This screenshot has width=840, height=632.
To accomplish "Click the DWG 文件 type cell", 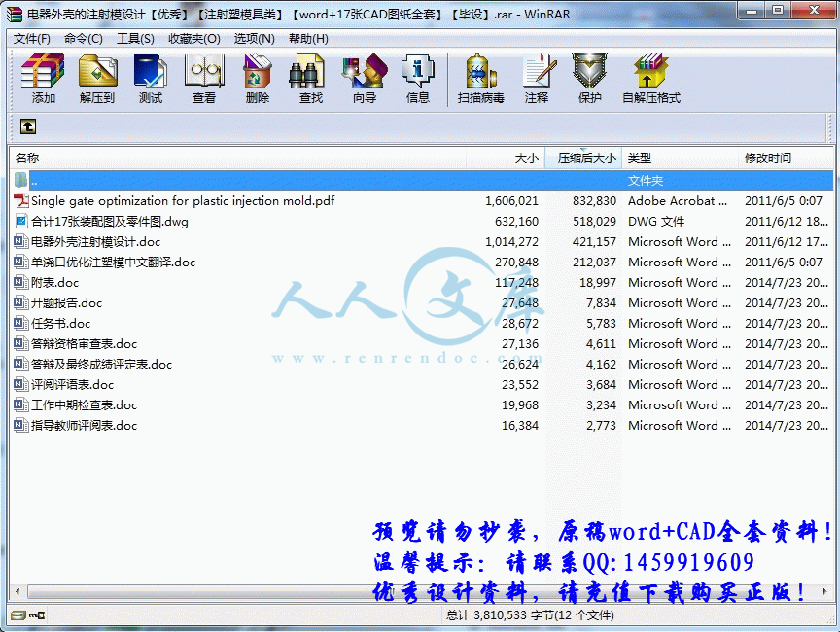I will [x=655, y=222].
